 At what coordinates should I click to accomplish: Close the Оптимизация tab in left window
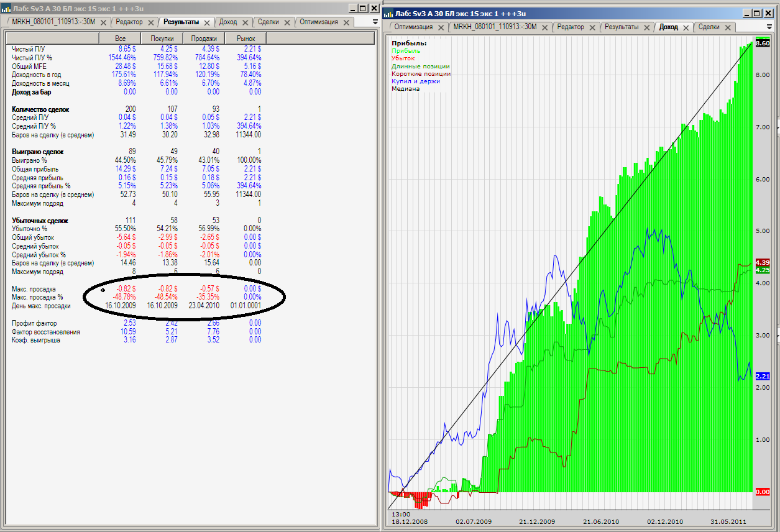coord(347,22)
